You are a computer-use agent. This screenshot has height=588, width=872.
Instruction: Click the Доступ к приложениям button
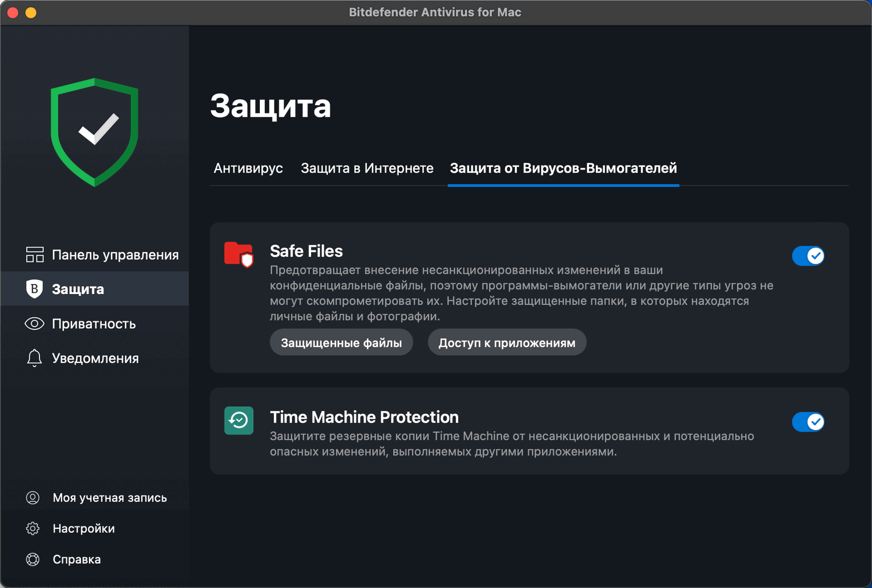coord(507,343)
